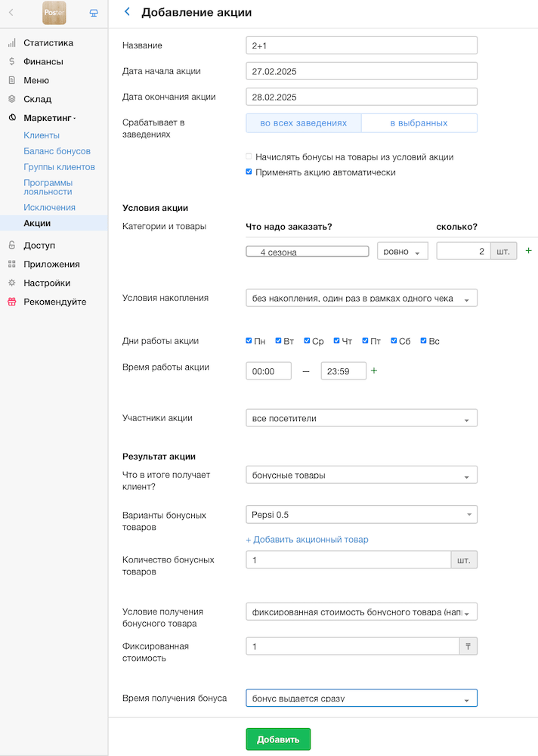The height and width of the screenshot is (756, 538).
Task: Uncheck the Сб day checkbox
Action: pos(394,341)
